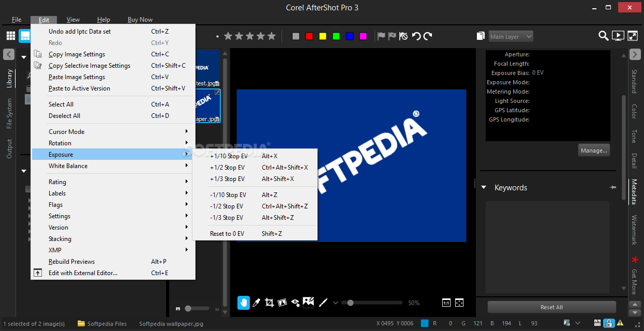Viewport: 644px width, 331px height.
Task: Apply the magenta color label
Action: click(x=363, y=36)
